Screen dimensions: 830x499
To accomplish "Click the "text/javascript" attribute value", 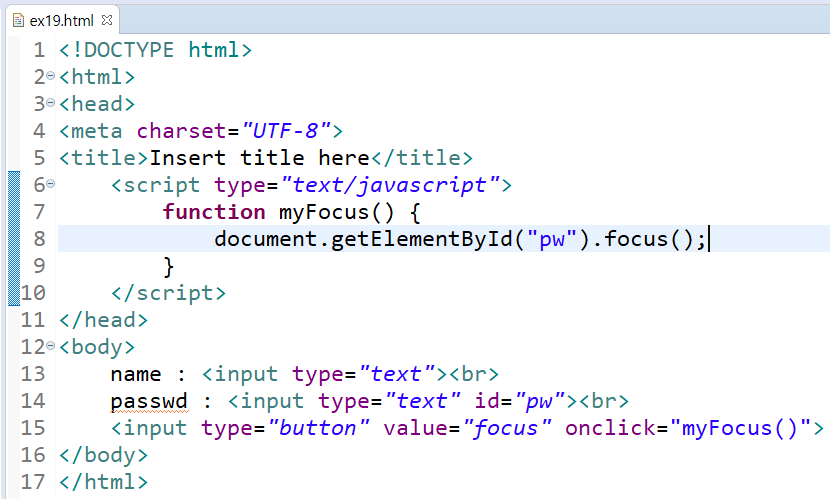I will [391, 185].
